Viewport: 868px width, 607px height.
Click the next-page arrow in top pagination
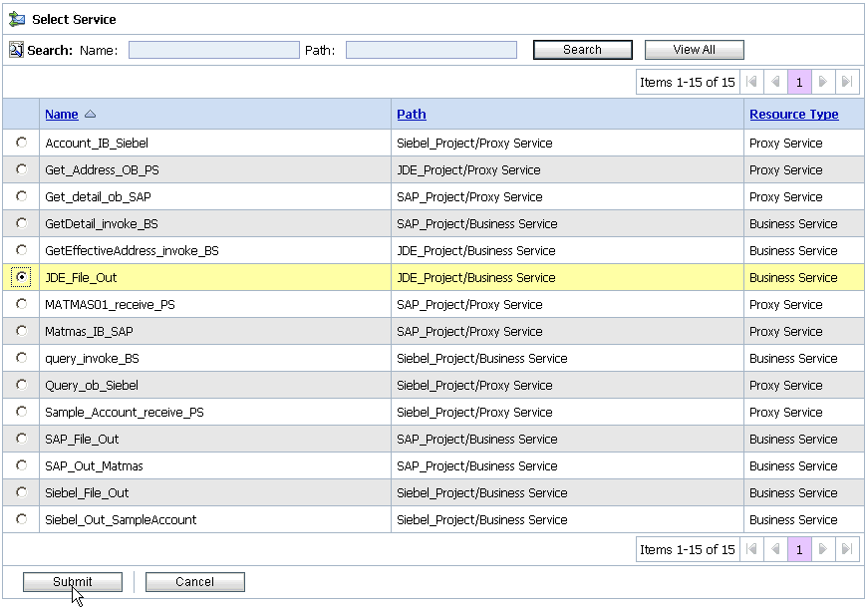(x=823, y=82)
